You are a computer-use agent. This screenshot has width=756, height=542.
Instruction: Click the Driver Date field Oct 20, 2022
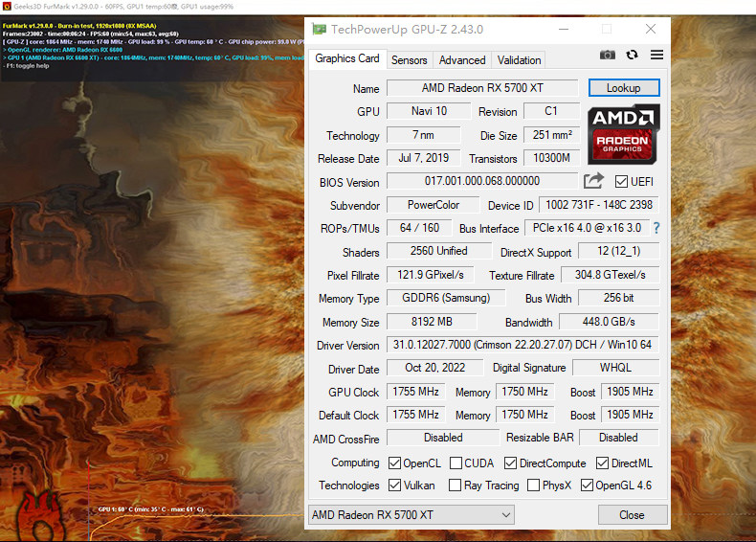coord(434,369)
